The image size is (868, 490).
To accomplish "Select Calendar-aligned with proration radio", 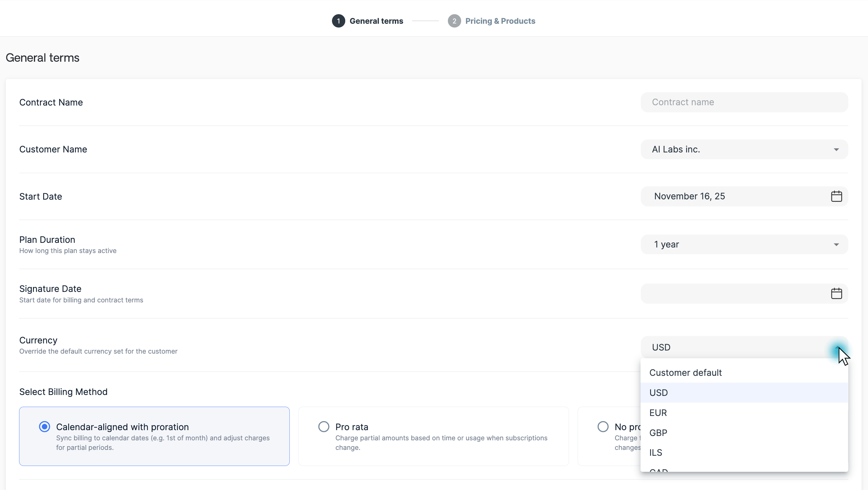I will tap(44, 427).
